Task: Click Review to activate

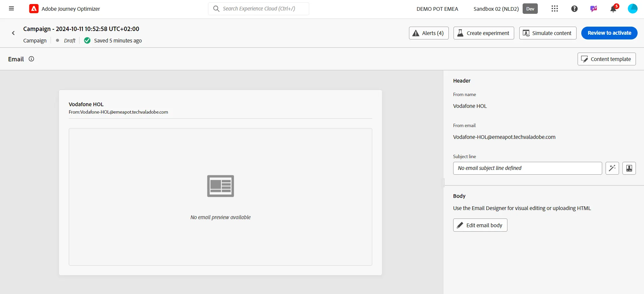Action: click(609, 33)
